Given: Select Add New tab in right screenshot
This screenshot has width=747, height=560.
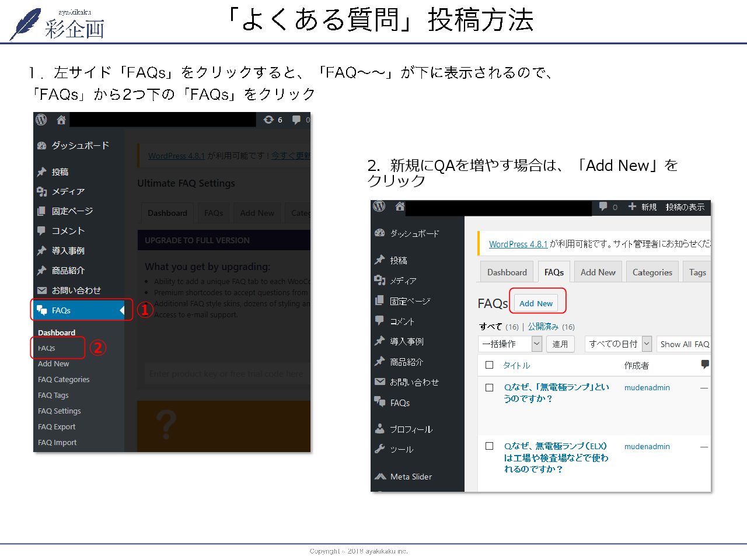Looking at the screenshot, I should click(x=598, y=272).
